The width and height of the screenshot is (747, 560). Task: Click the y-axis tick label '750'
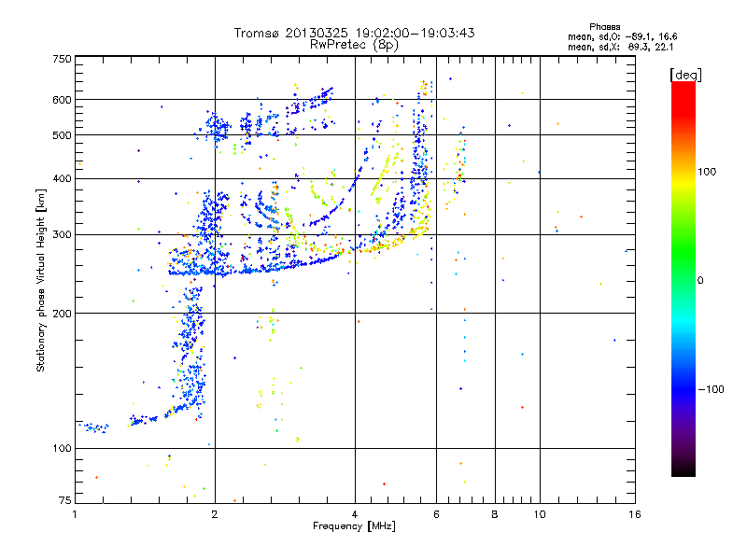(62, 59)
